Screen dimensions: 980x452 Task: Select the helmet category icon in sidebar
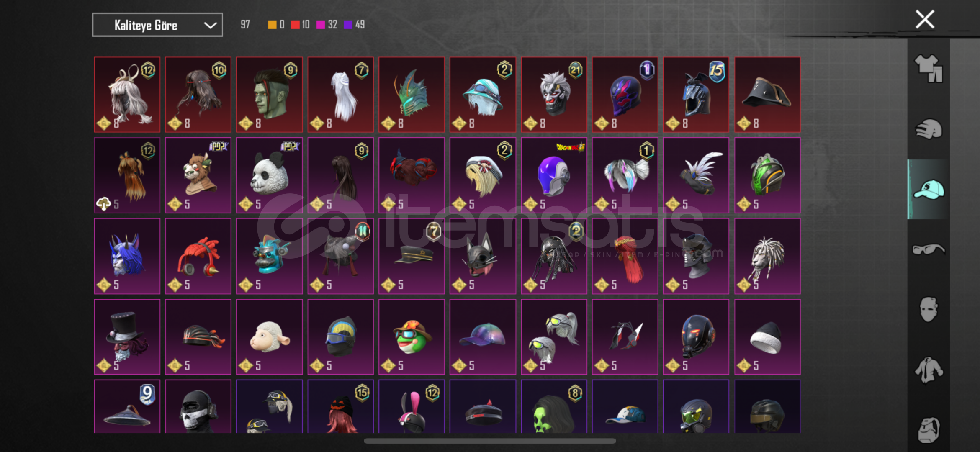(x=928, y=129)
